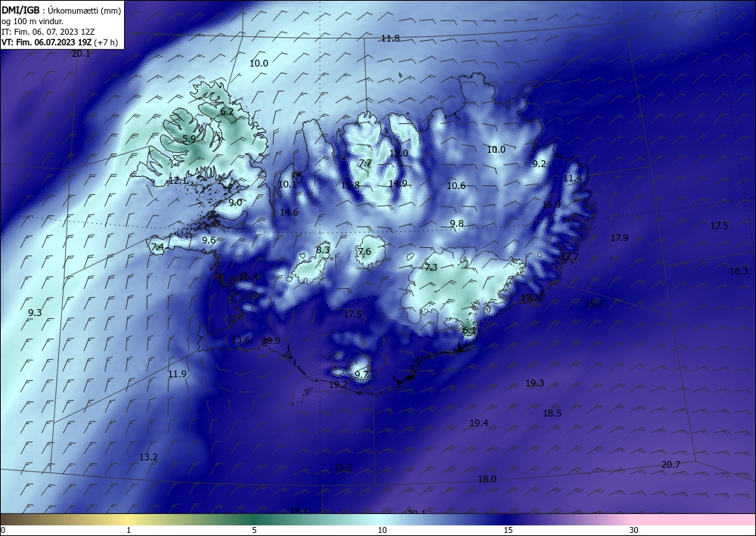
Task: Select the 11.9 map value
Action: [177, 374]
